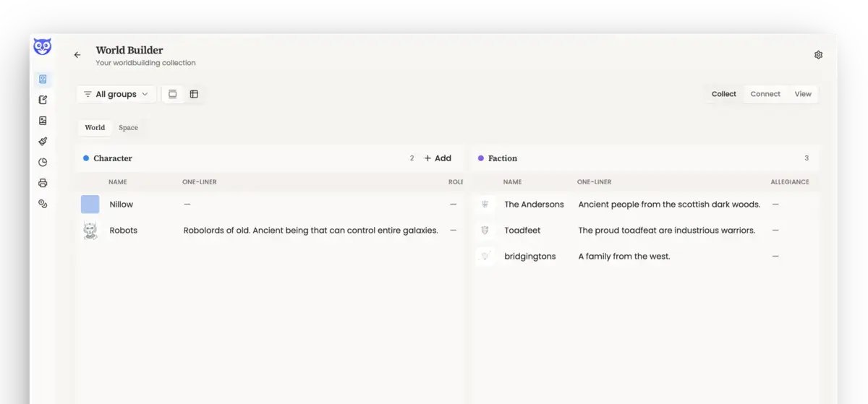Image resolution: width=868 pixels, height=404 pixels.
Task: Switch to View mode
Action: pos(803,94)
